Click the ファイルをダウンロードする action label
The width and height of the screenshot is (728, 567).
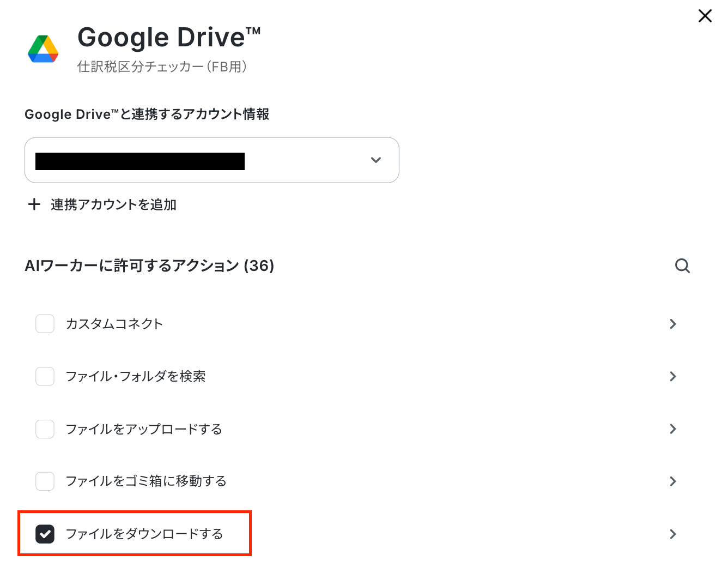pyautogui.click(x=144, y=534)
